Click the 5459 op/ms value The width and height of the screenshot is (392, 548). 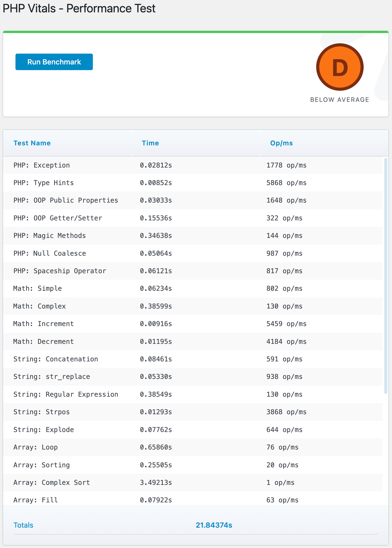[287, 324]
